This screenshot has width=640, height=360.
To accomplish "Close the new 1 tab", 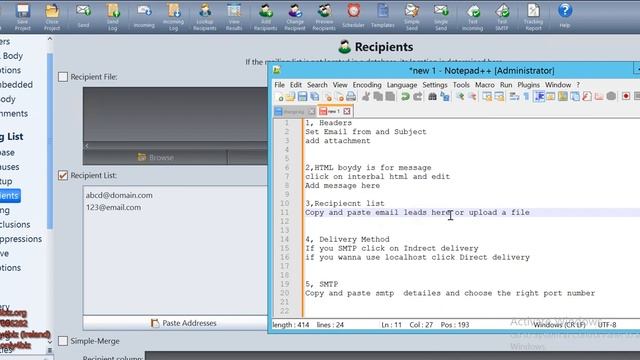I will point(347,111).
